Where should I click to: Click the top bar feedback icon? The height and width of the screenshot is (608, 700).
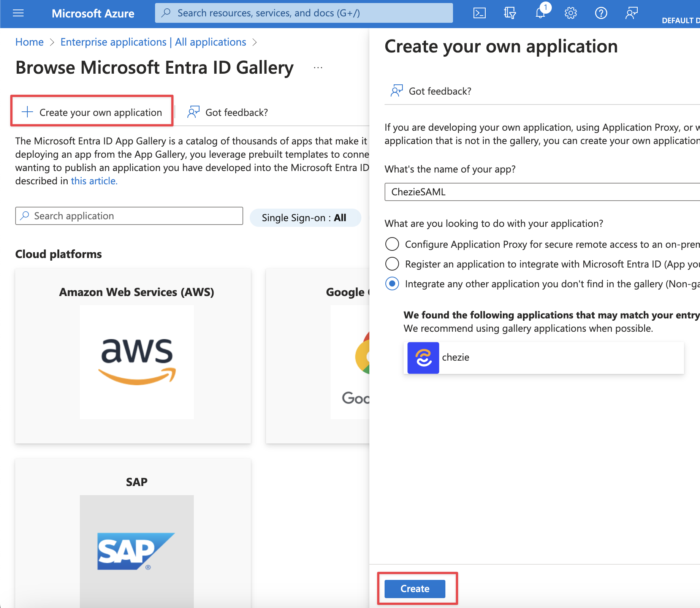click(631, 13)
